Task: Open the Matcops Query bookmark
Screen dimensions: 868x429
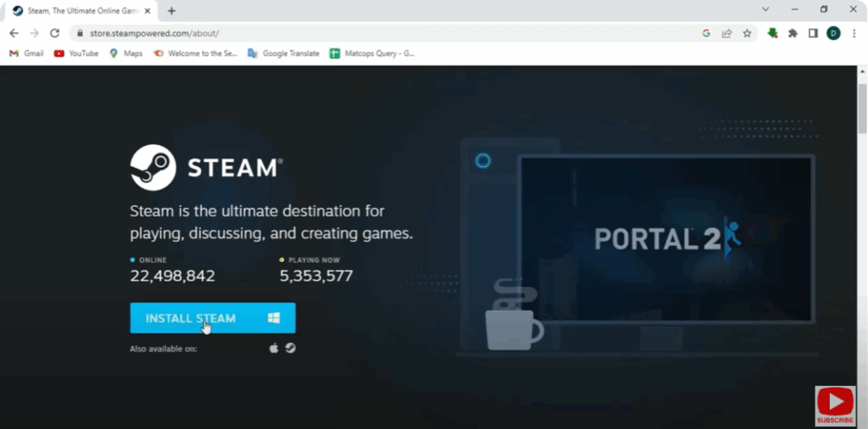Action: [372, 53]
